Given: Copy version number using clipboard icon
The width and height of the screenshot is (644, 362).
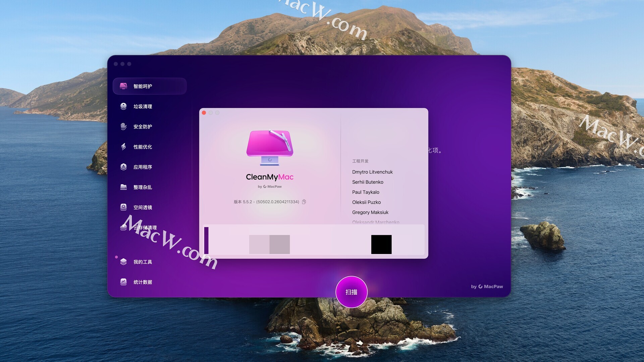Looking at the screenshot, I should [x=304, y=202].
